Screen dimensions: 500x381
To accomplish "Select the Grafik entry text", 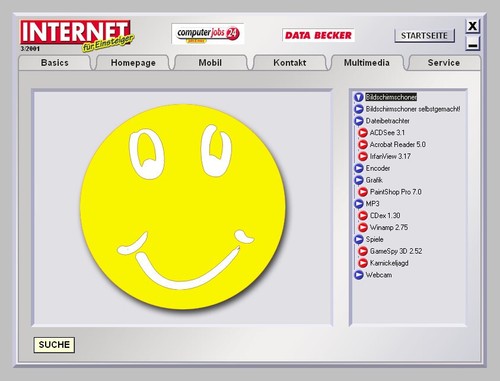I will tap(374, 180).
